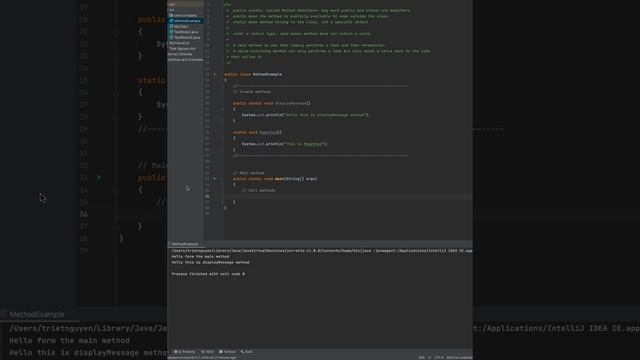Open Scratches and Consoles in project tree
The height and width of the screenshot is (360, 640).
coord(185,60)
